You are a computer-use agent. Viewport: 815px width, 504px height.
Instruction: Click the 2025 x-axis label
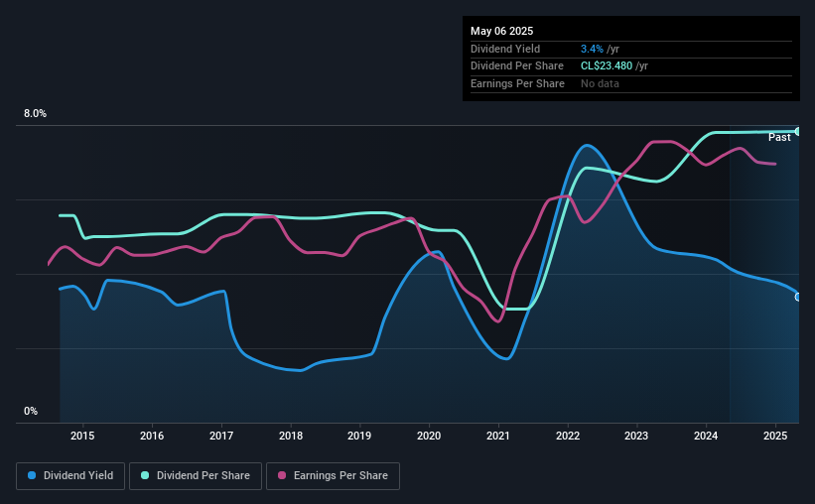775,436
